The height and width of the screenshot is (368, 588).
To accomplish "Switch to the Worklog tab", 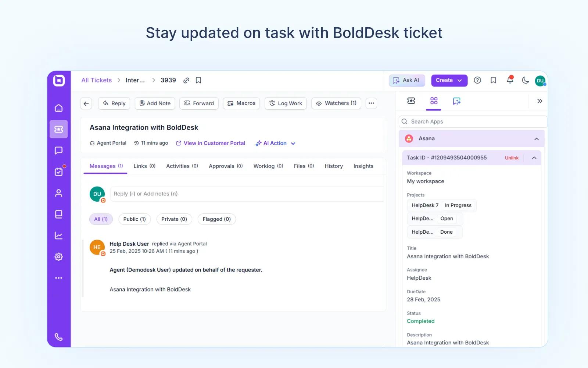I will click(268, 166).
